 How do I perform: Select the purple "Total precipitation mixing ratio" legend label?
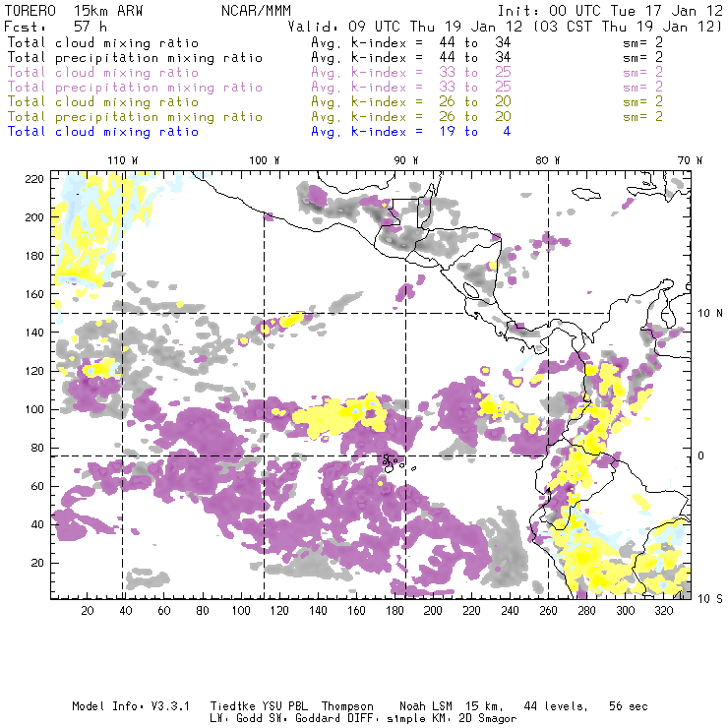pos(135,88)
